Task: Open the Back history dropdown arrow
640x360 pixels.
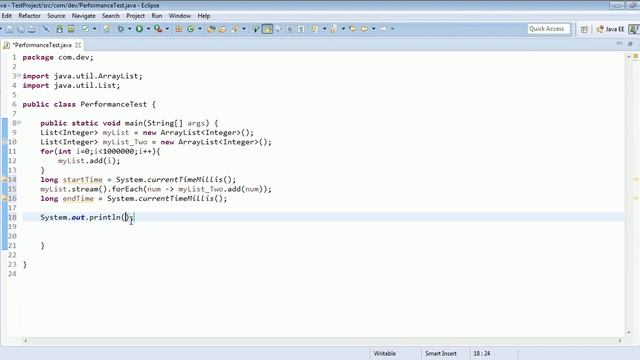Action: (373, 29)
